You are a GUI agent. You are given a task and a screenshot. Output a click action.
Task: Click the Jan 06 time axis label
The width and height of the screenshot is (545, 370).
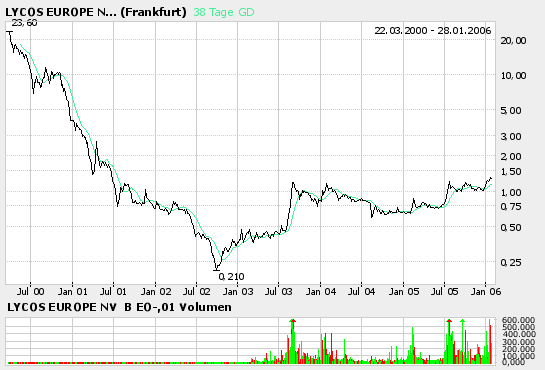(x=486, y=291)
